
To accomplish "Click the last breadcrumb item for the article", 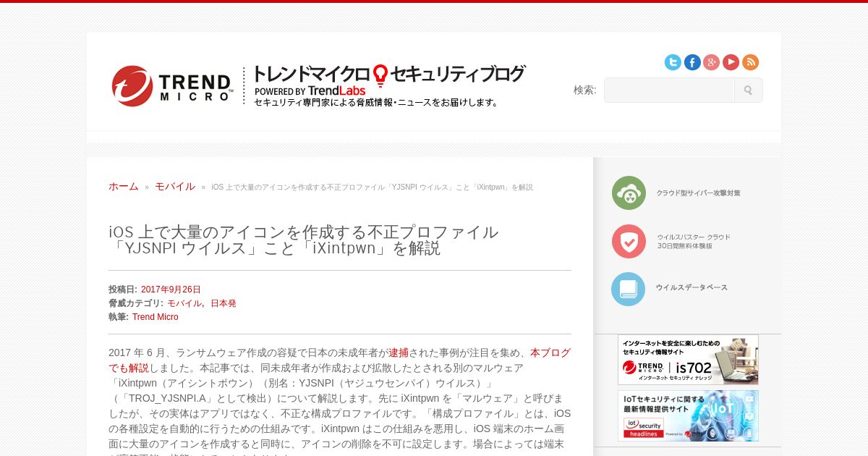I will coord(372,187).
